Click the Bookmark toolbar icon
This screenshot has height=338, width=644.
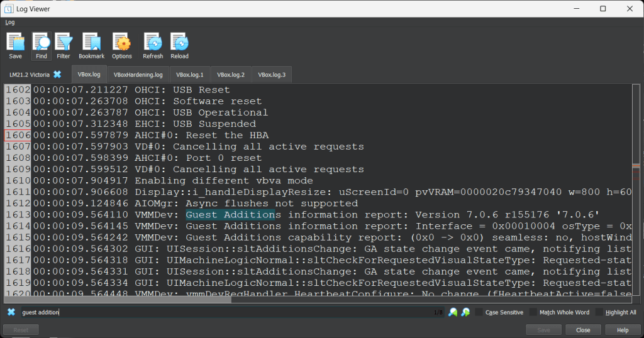tap(92, 46)
